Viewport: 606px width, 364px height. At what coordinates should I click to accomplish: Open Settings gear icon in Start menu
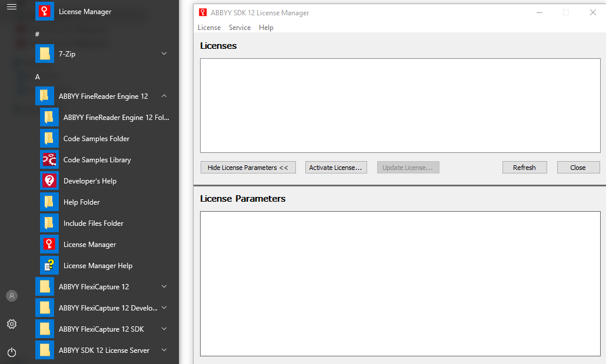point(12,324)
